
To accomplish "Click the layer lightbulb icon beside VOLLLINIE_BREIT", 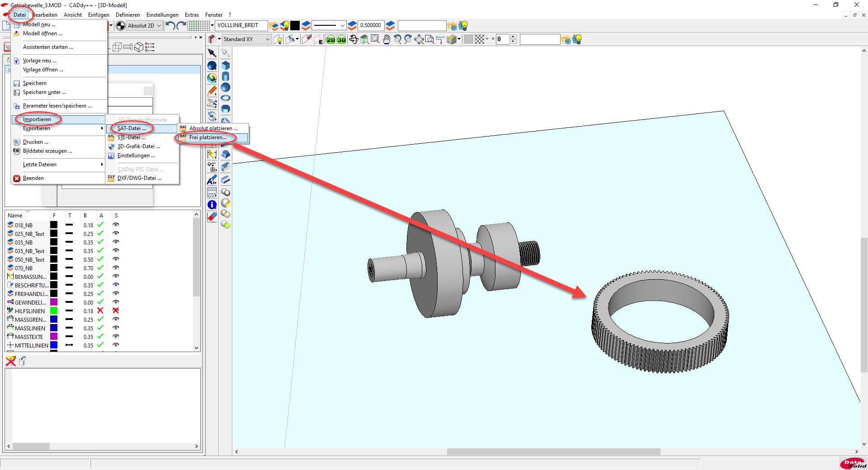I will coord(285,25).
